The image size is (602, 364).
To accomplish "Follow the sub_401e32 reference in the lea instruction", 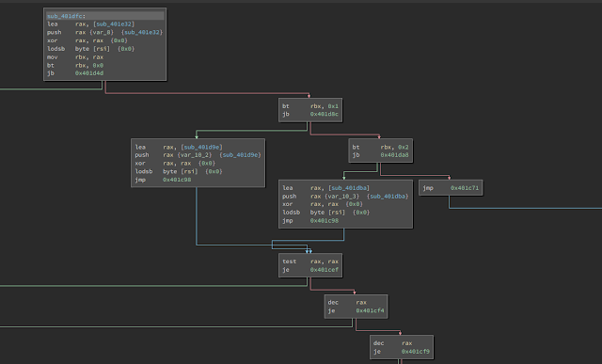I will [114, 24].
